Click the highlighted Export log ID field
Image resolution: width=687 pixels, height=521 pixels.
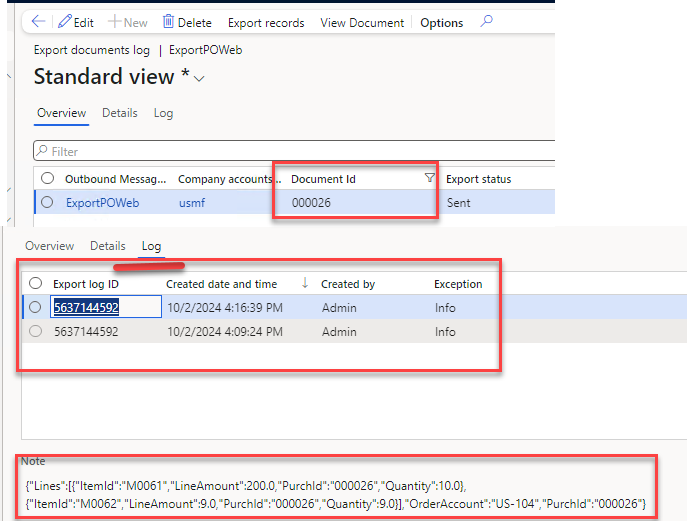tap(106, 307)
